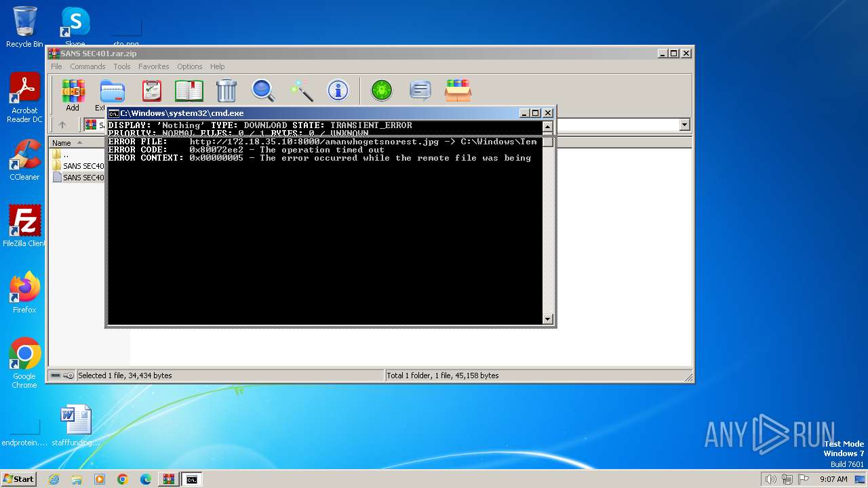Click the volume speaker tray icon

[x=770, y=479]
